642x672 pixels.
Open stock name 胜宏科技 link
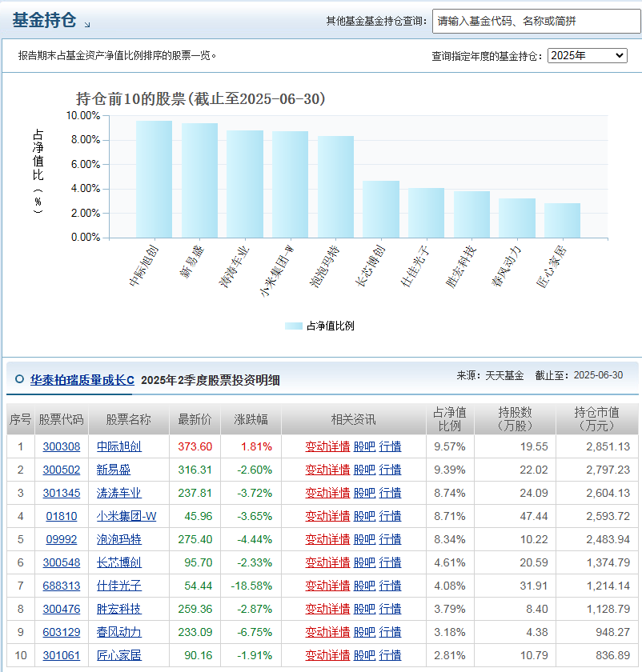pos(118,609)
